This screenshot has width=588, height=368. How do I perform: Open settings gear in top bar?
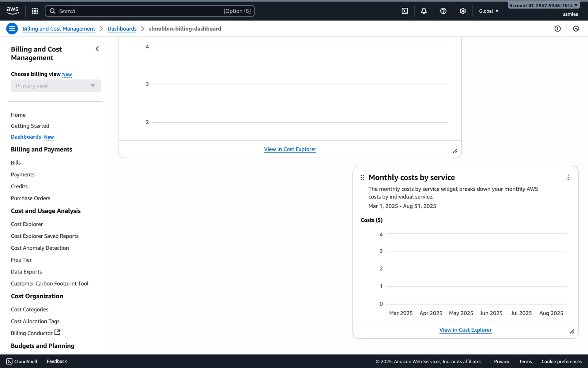(462, 11)
